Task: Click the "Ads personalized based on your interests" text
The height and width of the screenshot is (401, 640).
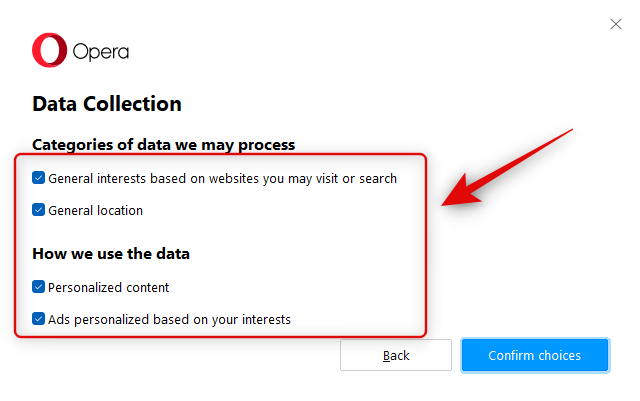Action: (169, 320)
